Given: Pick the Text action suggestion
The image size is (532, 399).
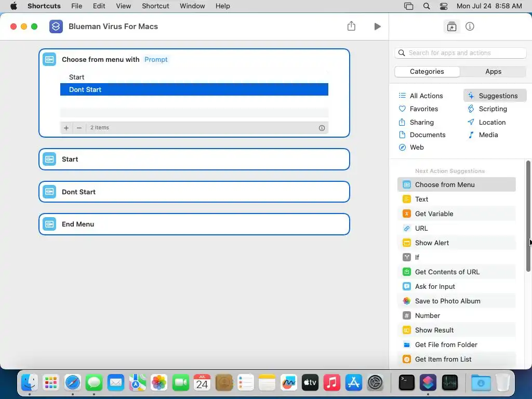Looking at the screenshot, I should [456, 199].
